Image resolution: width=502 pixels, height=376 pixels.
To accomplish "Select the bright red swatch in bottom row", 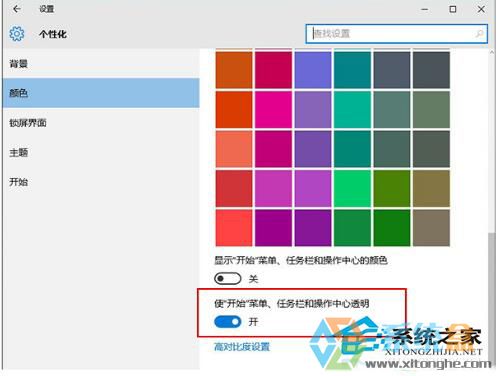I will [234, 228].
